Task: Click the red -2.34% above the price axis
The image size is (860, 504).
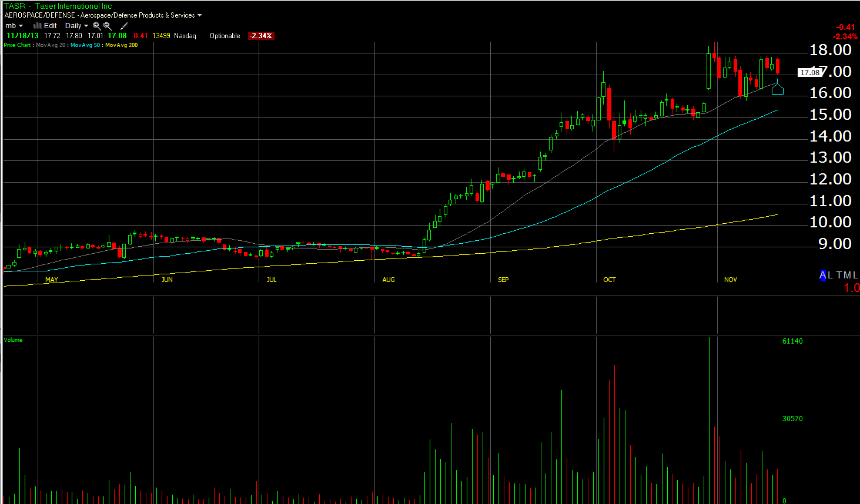Action: coord(845,36)
